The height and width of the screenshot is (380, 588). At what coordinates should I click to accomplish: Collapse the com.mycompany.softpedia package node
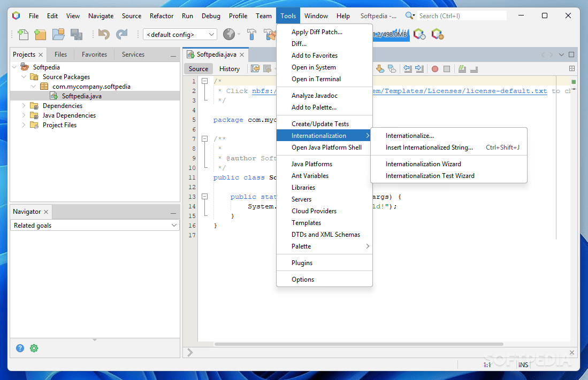[x=33, y=86]
